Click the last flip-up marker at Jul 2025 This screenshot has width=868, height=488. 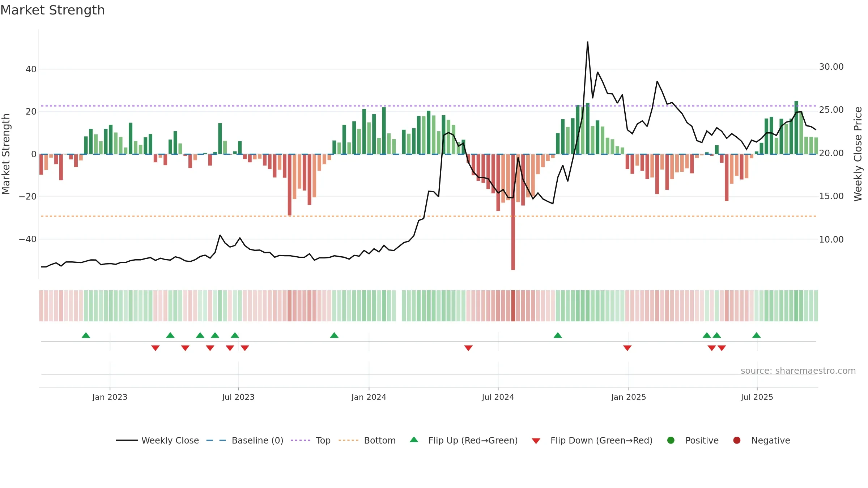[756, 335]
